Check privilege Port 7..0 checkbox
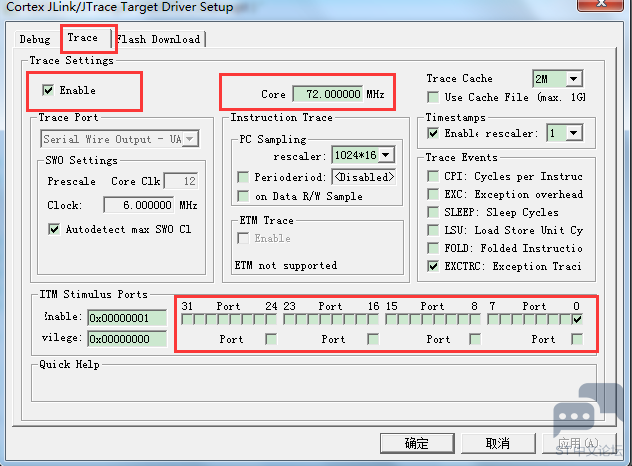 [577, 339]
